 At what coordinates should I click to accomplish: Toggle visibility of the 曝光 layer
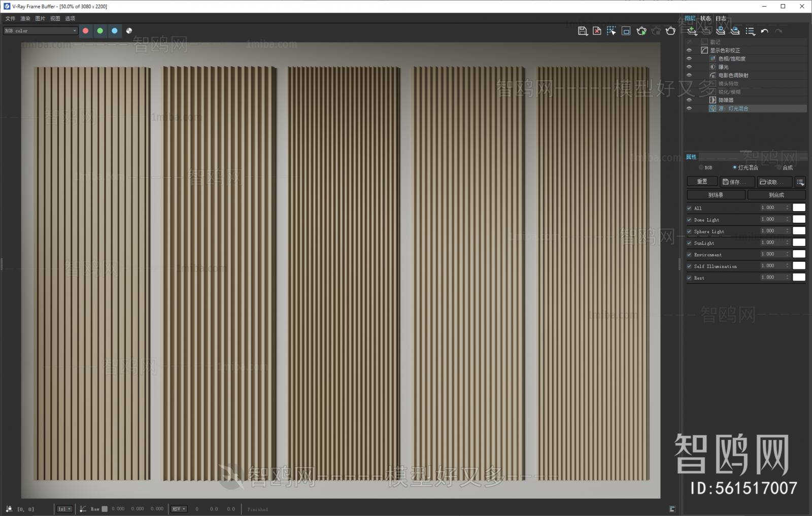[x=689, y=67]
